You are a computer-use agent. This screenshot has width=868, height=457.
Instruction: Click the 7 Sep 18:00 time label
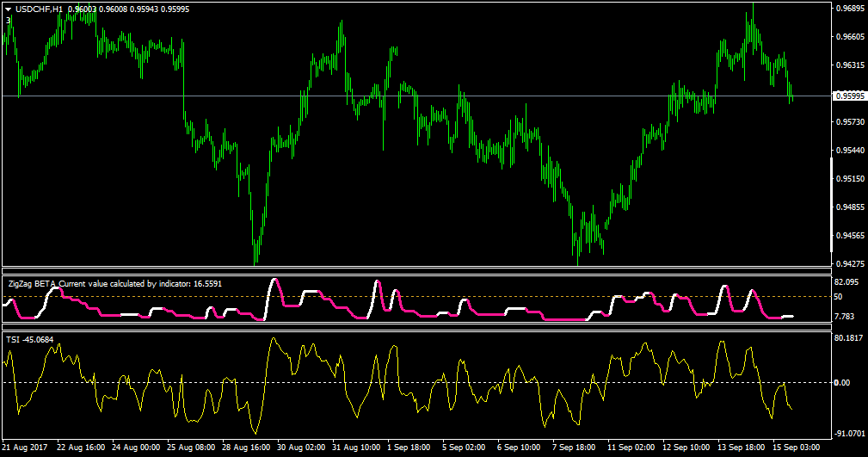coord(574,447)
